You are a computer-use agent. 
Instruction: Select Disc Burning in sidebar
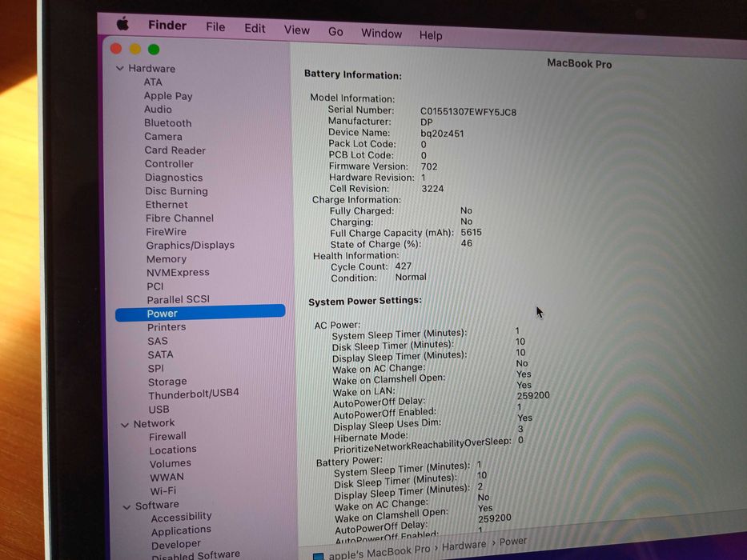[x=176, y=191]
